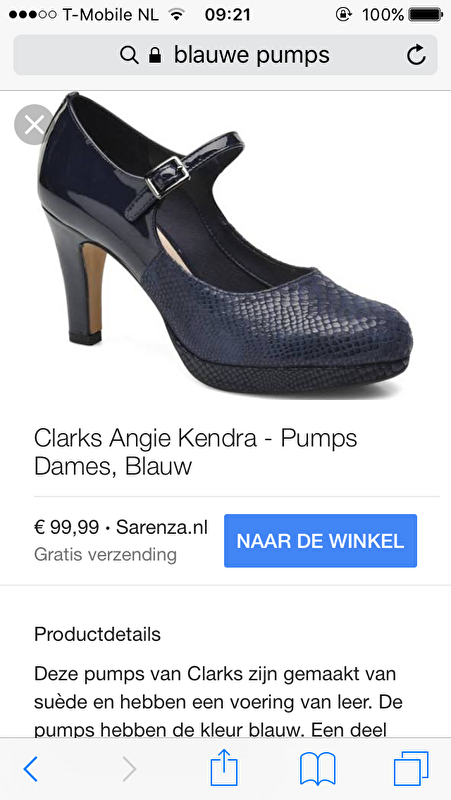Image resolution: width=451 pixels, height=800 pixels.
Task: Tap the blue pump shoe image
Action: click(225, 245)
